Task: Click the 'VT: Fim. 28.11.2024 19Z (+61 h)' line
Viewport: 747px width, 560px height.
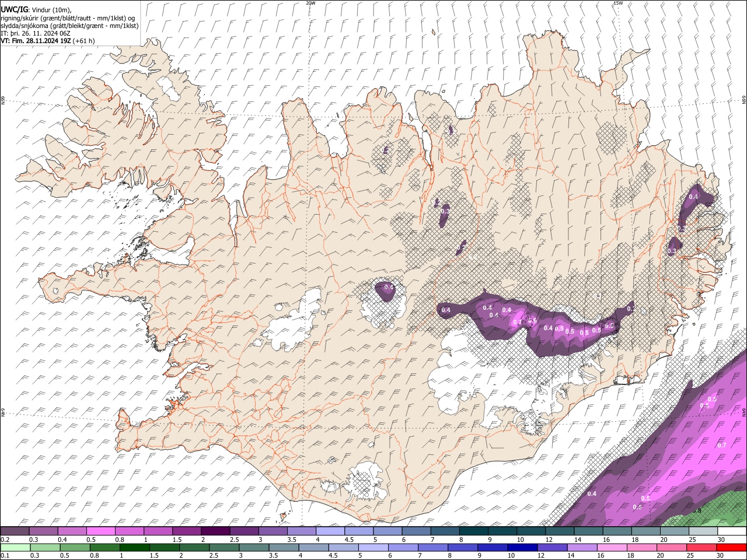Action: pyautogui.click(x=48, y=41)
